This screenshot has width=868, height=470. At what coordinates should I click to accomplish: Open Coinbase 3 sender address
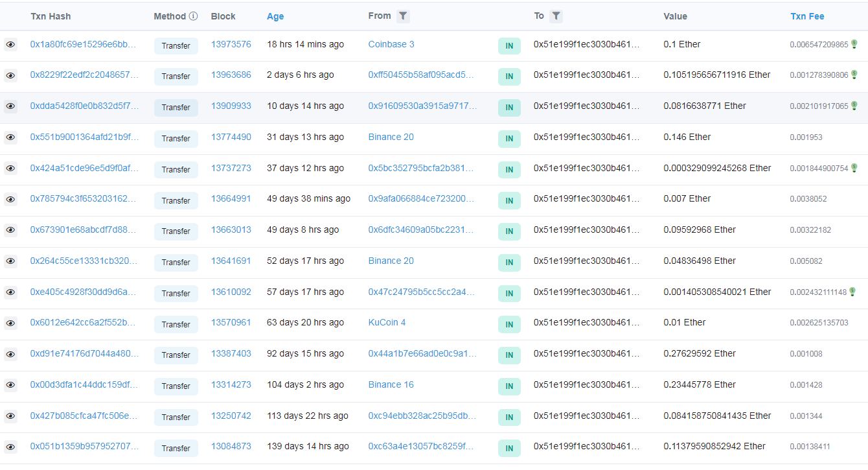[391, 44]
